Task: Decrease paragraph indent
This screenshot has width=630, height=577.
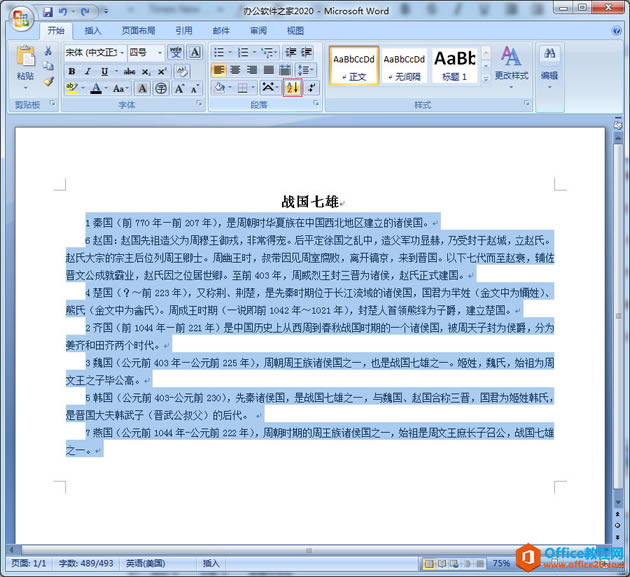Action: pyautogui.click(x=291, y=52)
